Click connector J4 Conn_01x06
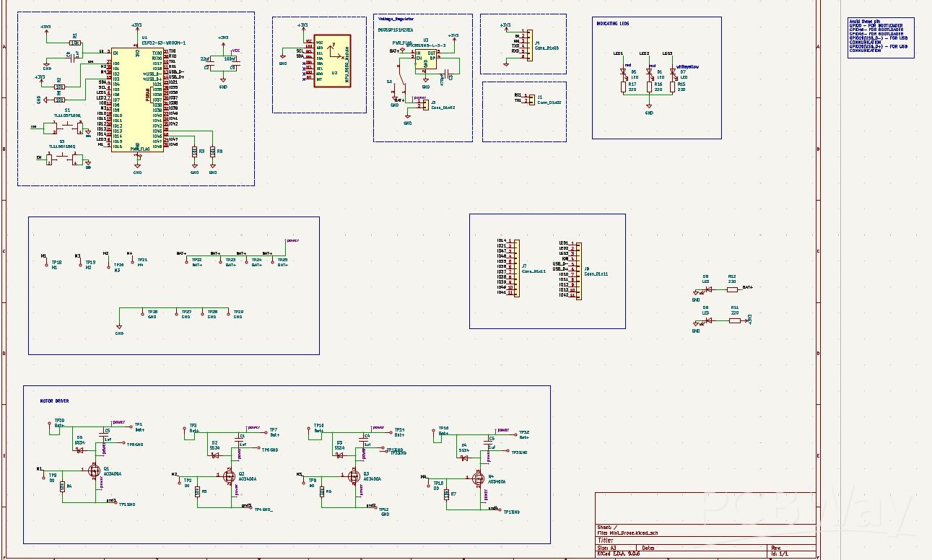The width and height of the screenshot is (932, 560). [x=528, y=43]
